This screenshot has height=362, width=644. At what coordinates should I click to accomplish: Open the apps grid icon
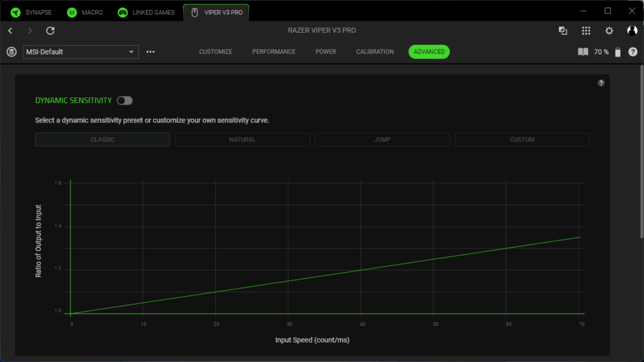coord(586,31)
